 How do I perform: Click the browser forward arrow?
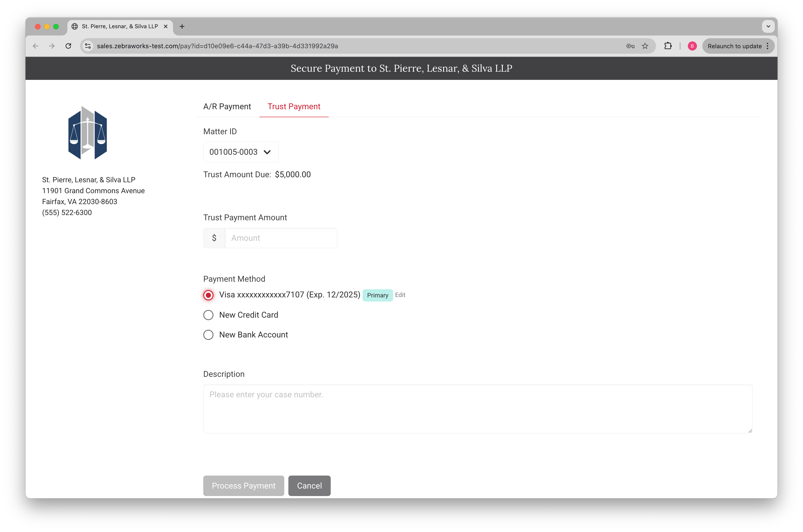coord(52,46)
